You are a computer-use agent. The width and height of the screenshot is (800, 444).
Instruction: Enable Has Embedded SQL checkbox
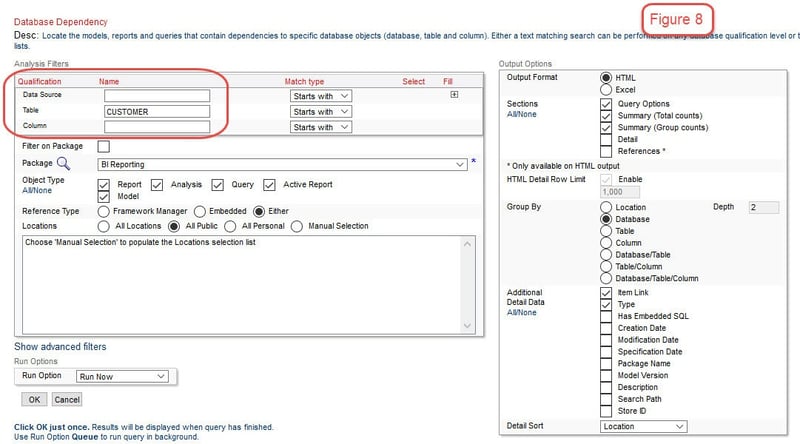(x=606, y=316)
